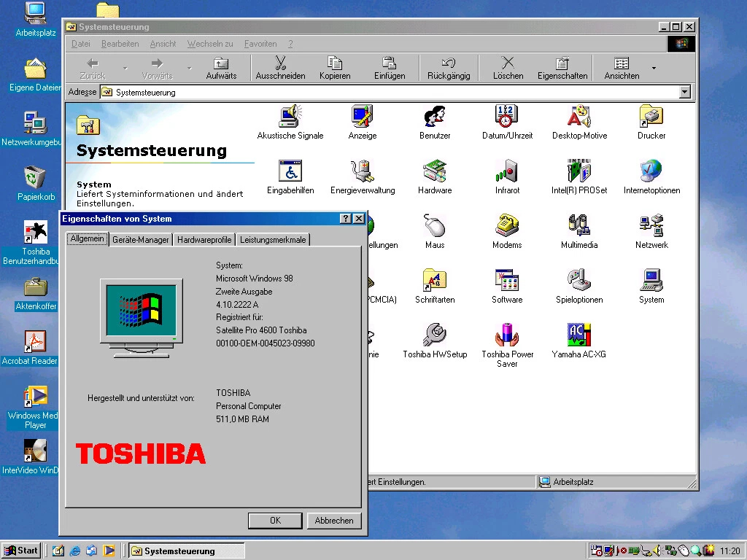Screen dimensions: 747x560
Task: Click the Löschen toolbar button
Action: click(508, 68)
